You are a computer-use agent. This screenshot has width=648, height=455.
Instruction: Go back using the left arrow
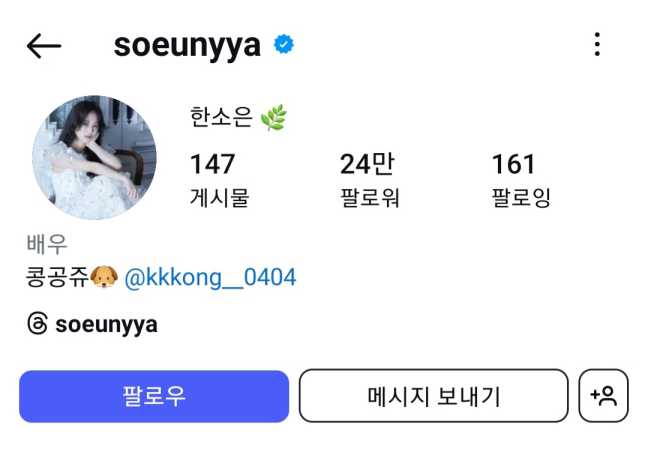pos(44,45)
